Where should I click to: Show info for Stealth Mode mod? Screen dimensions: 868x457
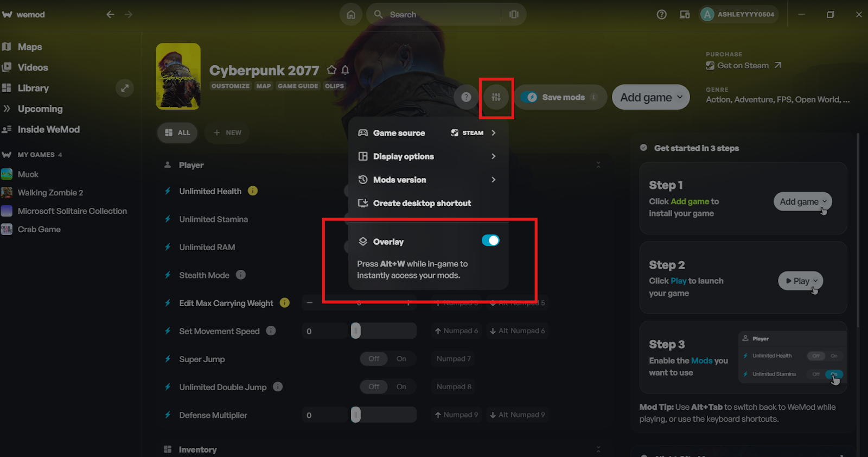pyautogui.click(x=241, y=275)
